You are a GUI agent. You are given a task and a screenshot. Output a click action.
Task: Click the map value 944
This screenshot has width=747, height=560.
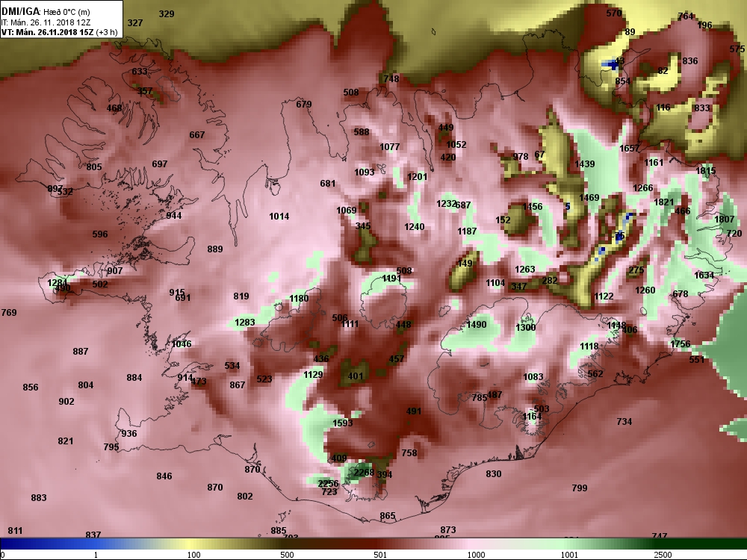pos(174,215)
